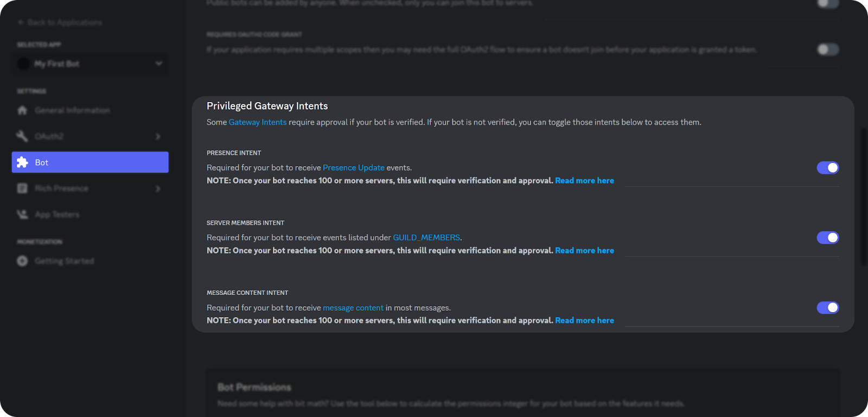
Task: Click the MESSAGE CONTENT INTENT label
Action: (247, 293)
